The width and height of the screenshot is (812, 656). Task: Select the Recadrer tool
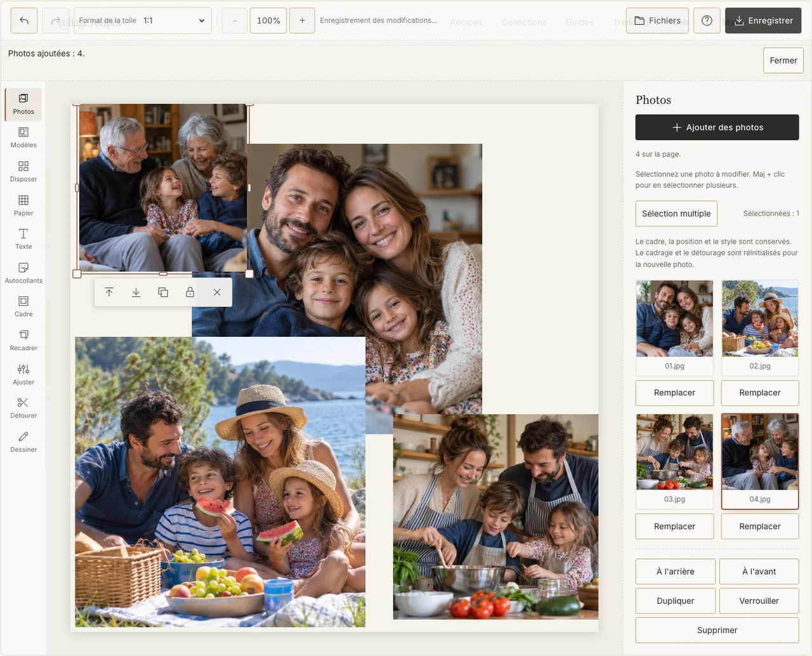[x=23, y=341]
